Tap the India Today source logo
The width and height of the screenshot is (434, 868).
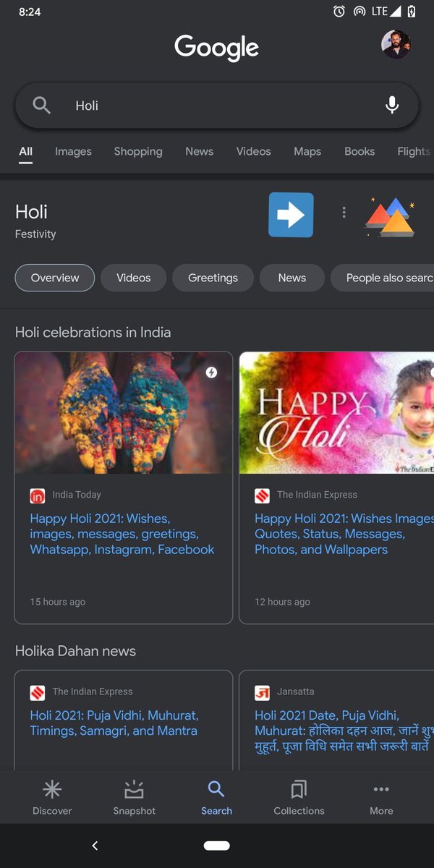pos(38,495)
